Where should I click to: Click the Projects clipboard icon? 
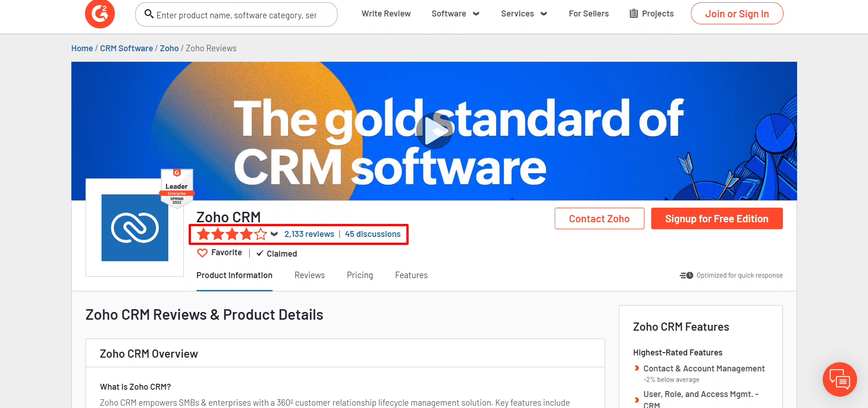click(x=633, y=14)
